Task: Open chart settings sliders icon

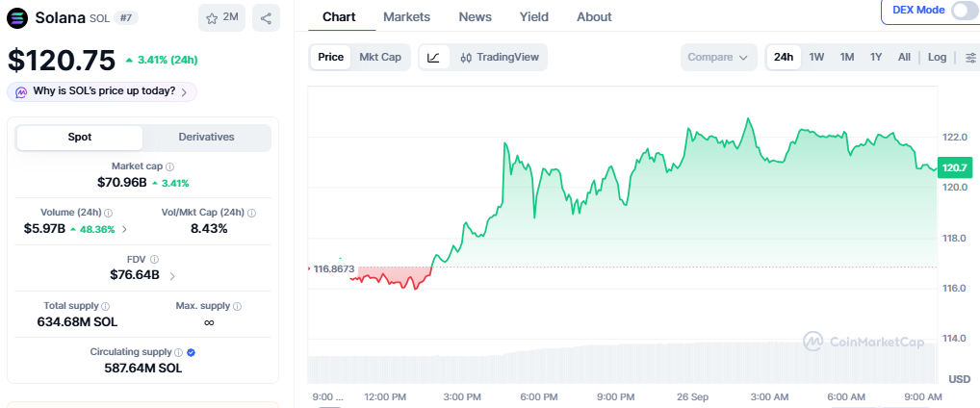Action: pos(970,58)
